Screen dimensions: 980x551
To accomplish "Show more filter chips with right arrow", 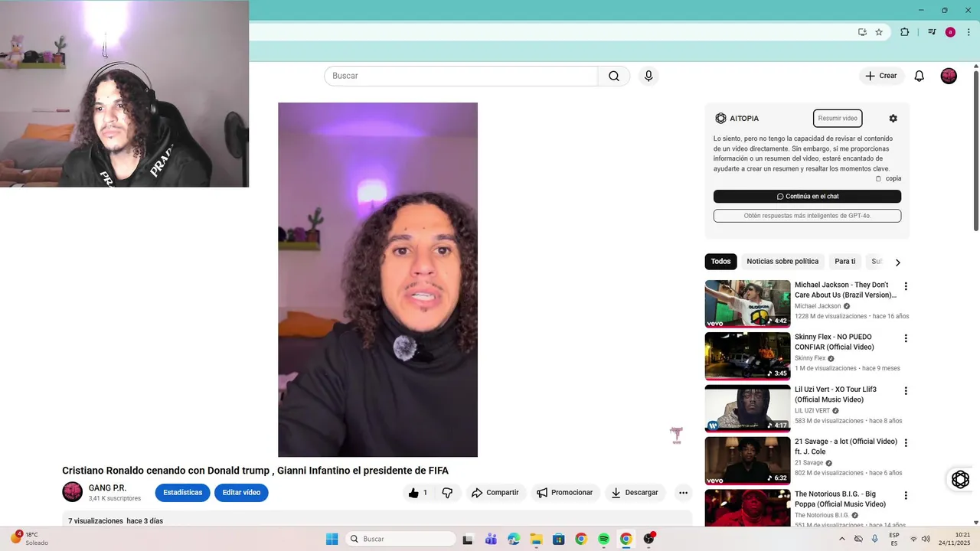I will coord(897,262).
